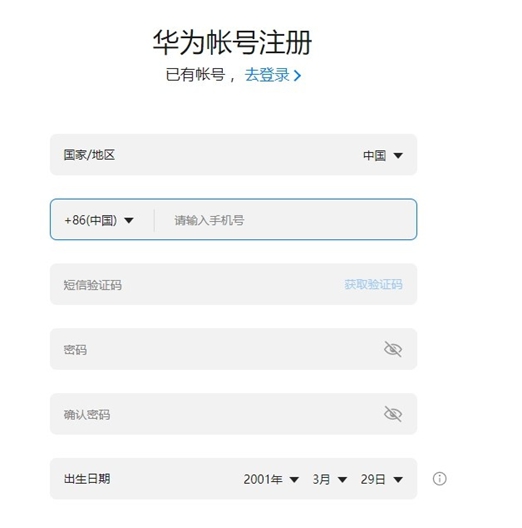Expand the +86(中国) country code selector
Viewport: 522px width, 528px height.
(x=99, y=220)
